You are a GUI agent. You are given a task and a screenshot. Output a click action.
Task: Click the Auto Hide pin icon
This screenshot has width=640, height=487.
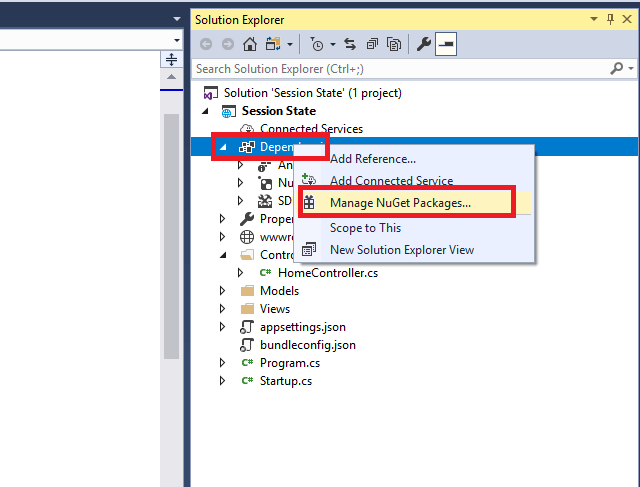[610, 19]
